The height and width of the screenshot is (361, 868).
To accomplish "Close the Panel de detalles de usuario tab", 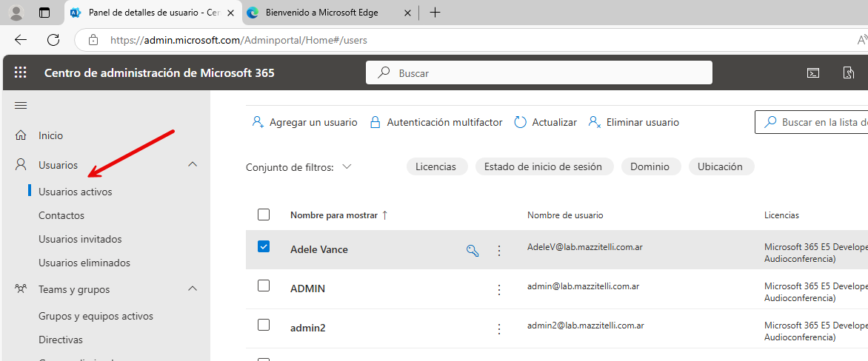I will (x=230, y=12).
